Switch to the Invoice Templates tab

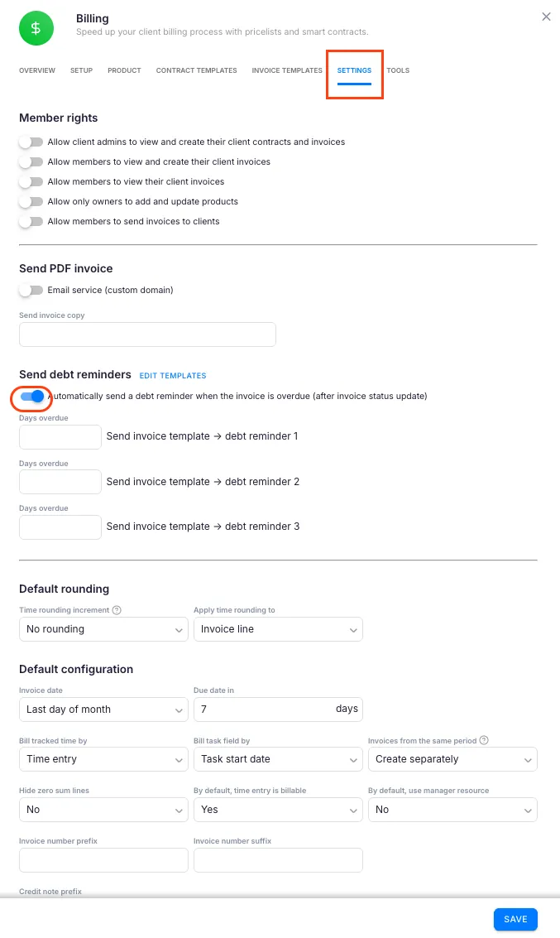click(286, 70)
